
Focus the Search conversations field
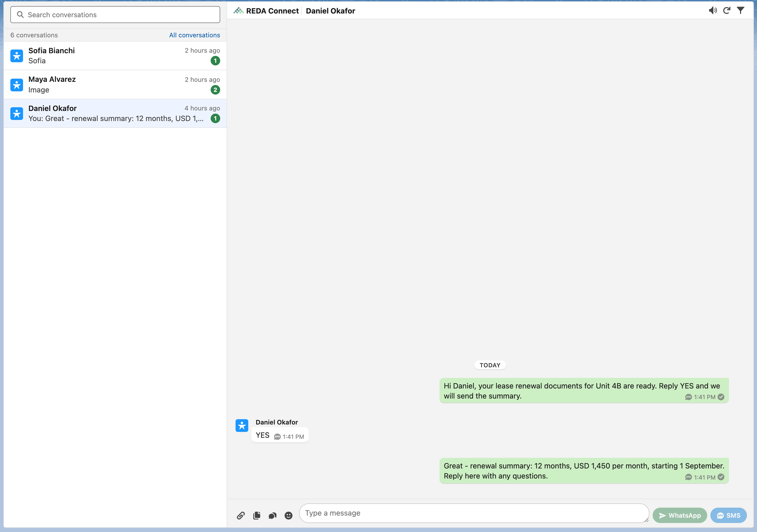pos(115,15)
